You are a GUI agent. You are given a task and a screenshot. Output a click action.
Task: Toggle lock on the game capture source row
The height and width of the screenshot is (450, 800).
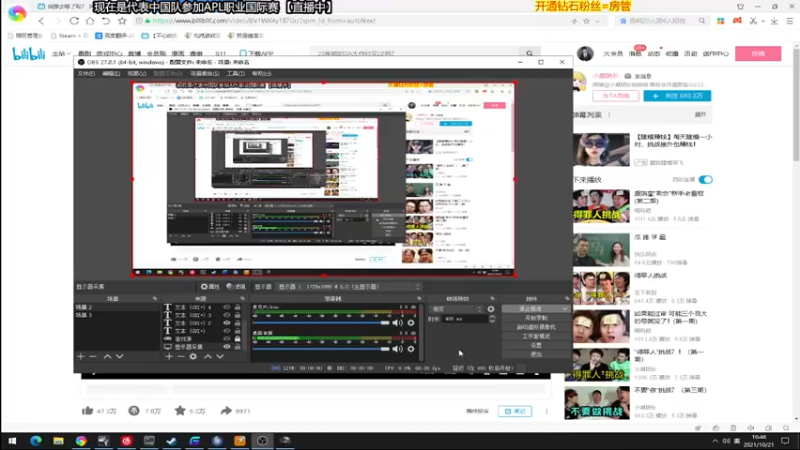[237, 339]
